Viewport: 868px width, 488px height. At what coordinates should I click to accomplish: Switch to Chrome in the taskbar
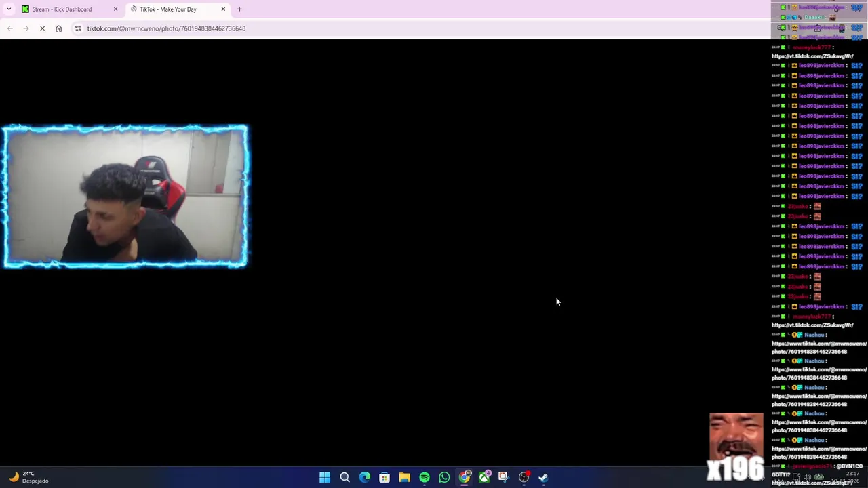[x=465, y=477]
